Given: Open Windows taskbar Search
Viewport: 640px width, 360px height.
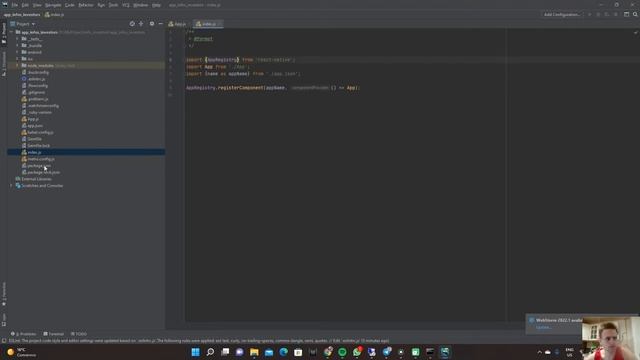Looking at the screenshot, I should tap(210, 352).
